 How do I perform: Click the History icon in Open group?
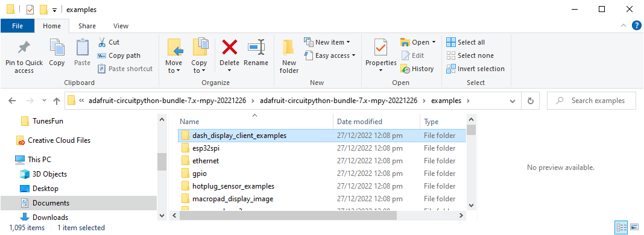tap(417, 69)
